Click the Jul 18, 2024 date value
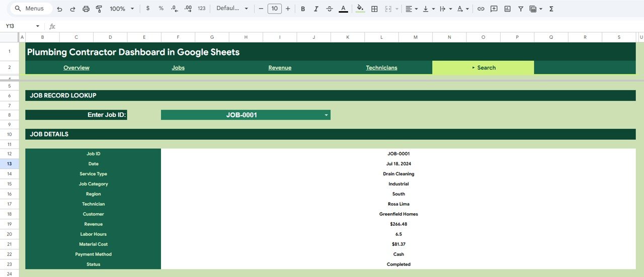The width and height of the screenshot is (644, 277). tap(398, 164)
